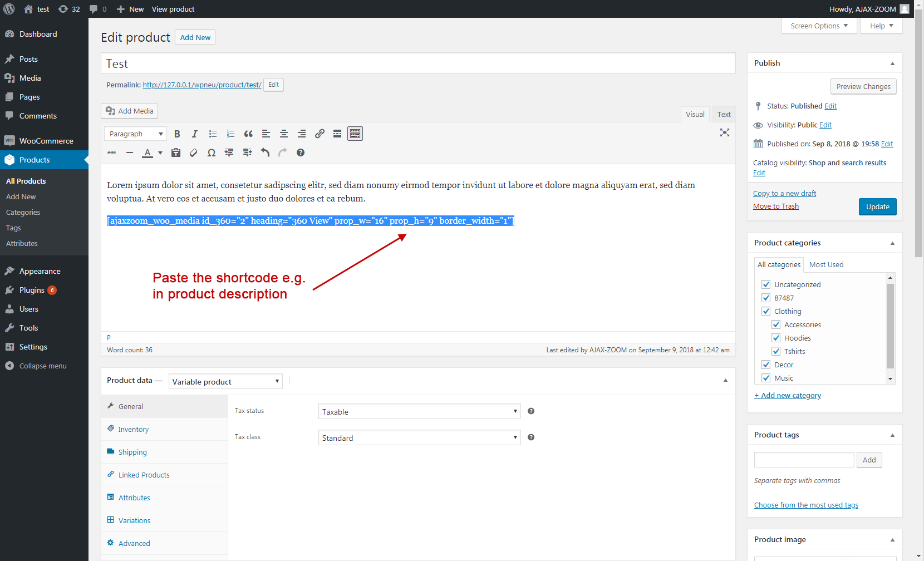The width and height of the screenshot is (924, 561).
Task: Collapse the Product categories box
Action: [x=892, y=243]
